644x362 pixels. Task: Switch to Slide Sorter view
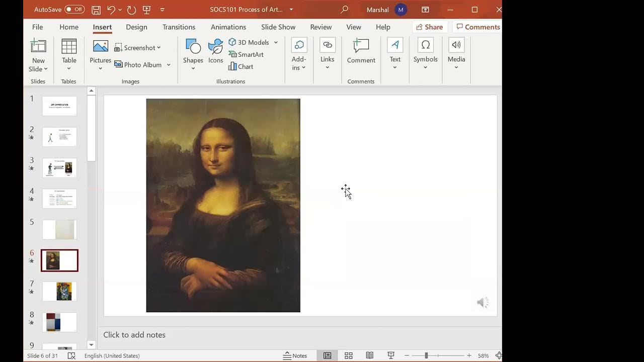pyautogui.click(x=349, y=355)
